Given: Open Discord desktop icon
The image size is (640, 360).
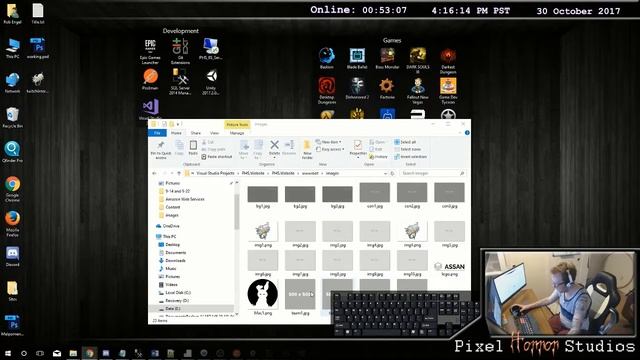Looking at the screenshot, I should click(x=12, y=256).
